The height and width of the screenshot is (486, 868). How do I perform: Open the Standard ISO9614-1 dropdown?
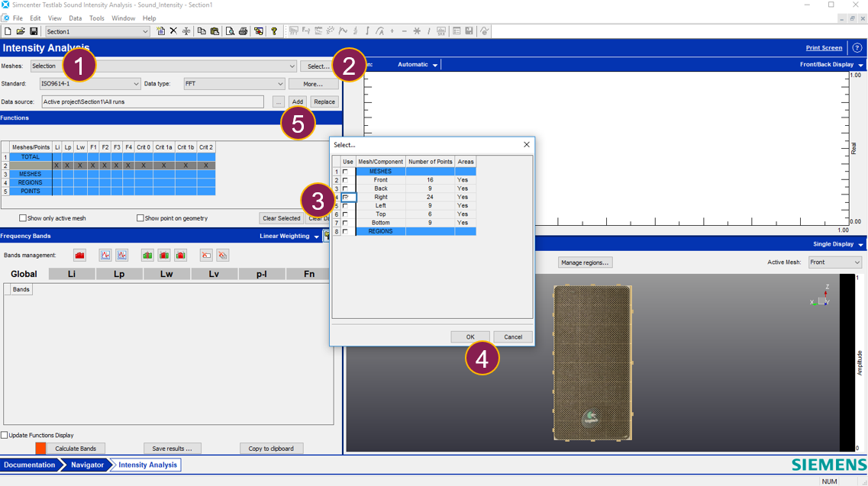tap(90, 84)
